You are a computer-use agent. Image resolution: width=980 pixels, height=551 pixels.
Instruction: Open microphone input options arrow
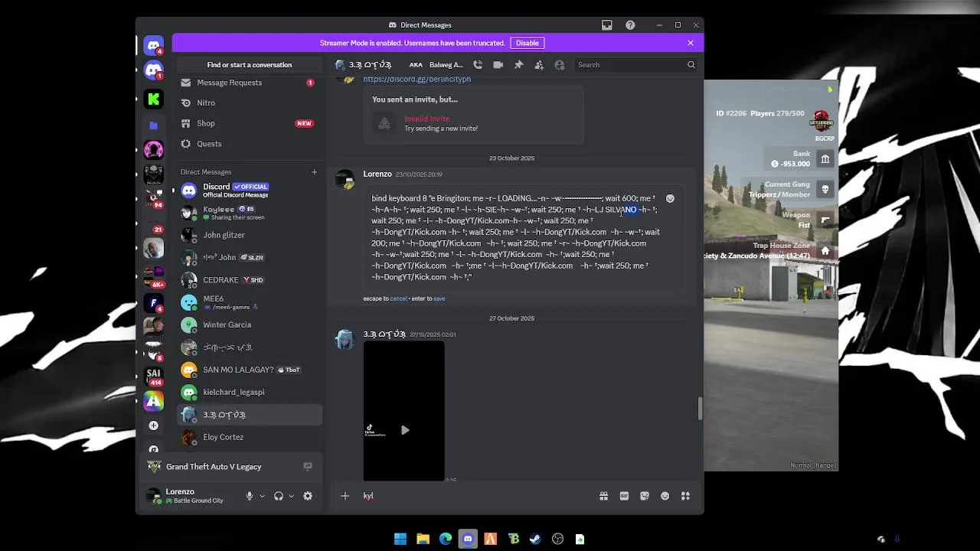click(262, 496)
